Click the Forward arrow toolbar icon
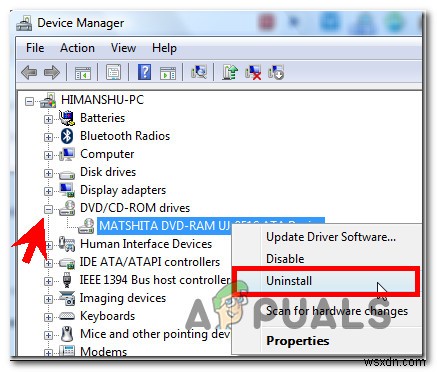 coord(52,72)
